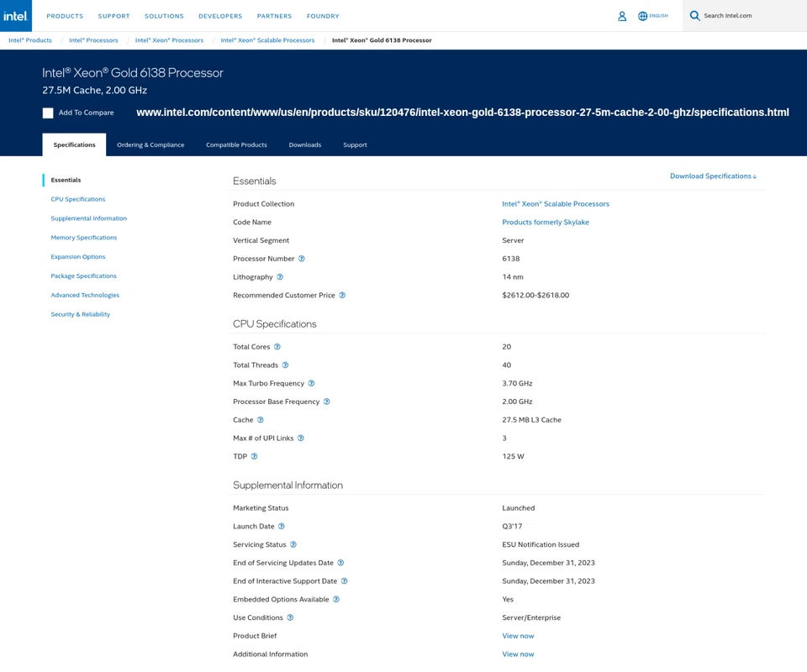Screen dimensions: 807x672
Task: Open help icon for Processor Base Frequency
Action: 327,402
